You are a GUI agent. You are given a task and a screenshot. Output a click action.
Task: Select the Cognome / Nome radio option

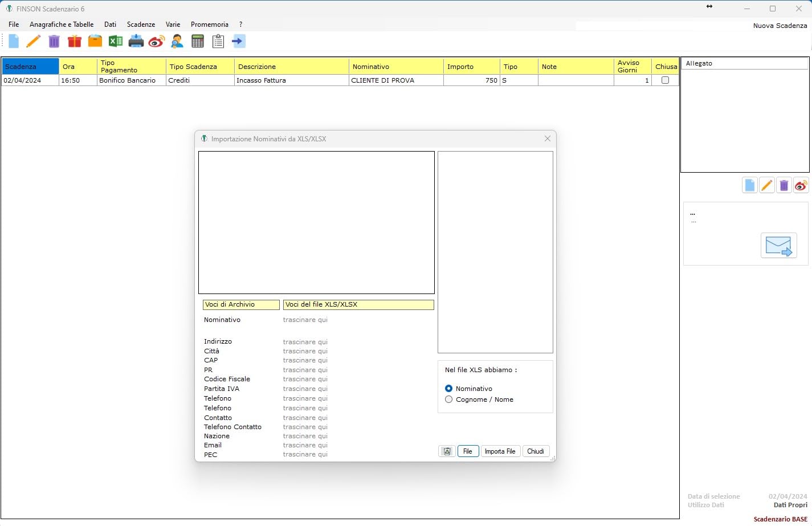(448, 399)
